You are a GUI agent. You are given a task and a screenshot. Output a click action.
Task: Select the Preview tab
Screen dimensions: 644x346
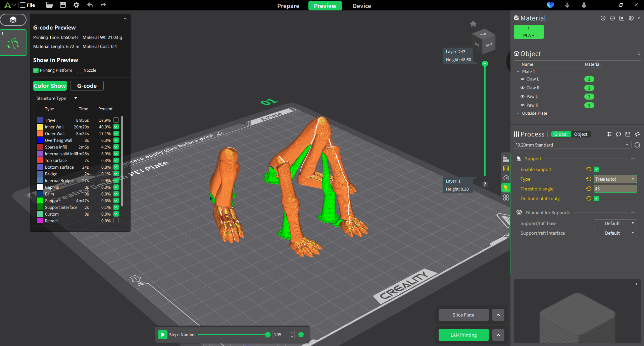pyautogui.click(x=325, y=6)
